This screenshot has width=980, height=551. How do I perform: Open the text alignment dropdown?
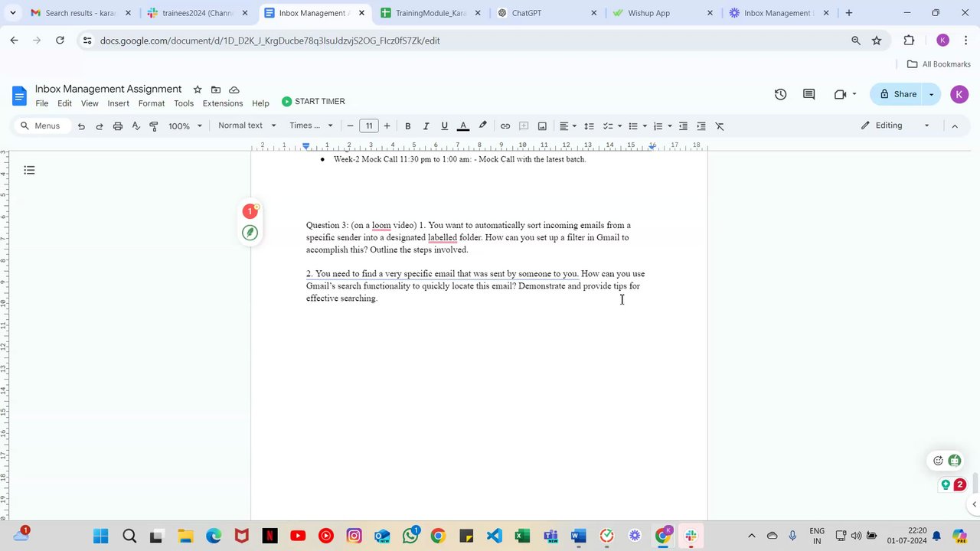tap(567, 126)
